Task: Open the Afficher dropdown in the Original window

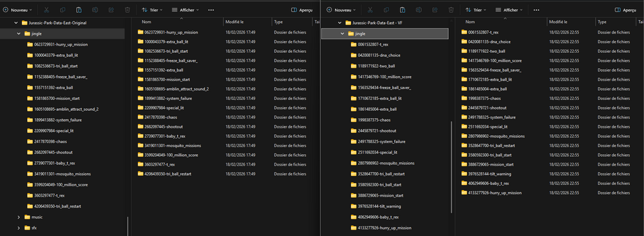Action: click(185, 10)
